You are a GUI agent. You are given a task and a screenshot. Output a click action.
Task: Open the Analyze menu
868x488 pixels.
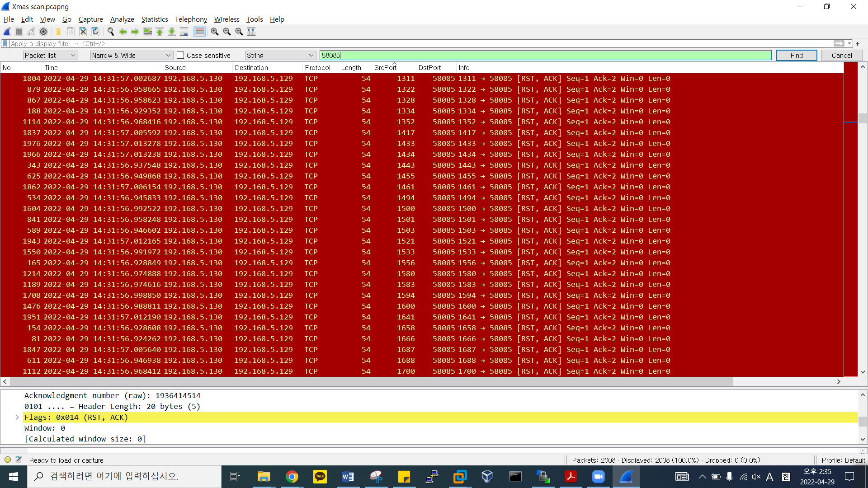click(122, 19)
